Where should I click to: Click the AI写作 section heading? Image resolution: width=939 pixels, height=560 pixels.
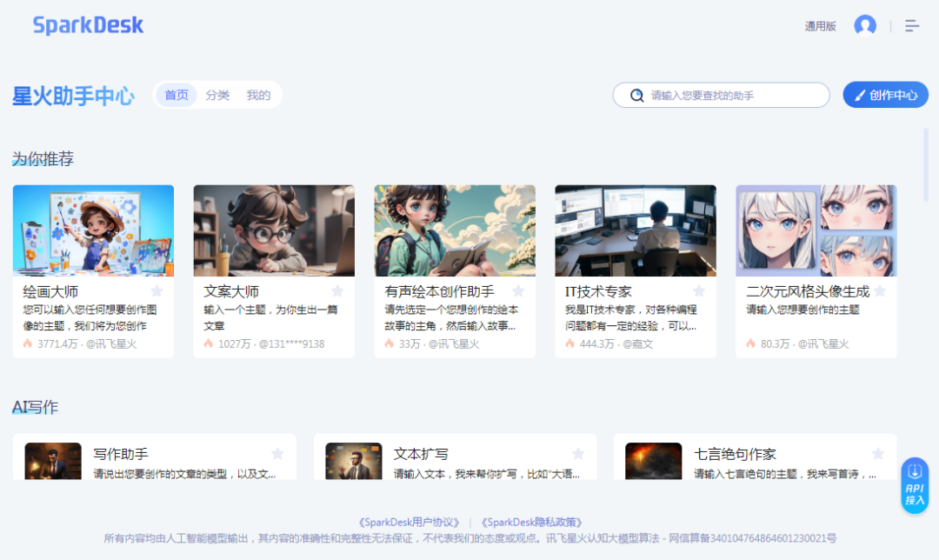[x=35, y=407]
